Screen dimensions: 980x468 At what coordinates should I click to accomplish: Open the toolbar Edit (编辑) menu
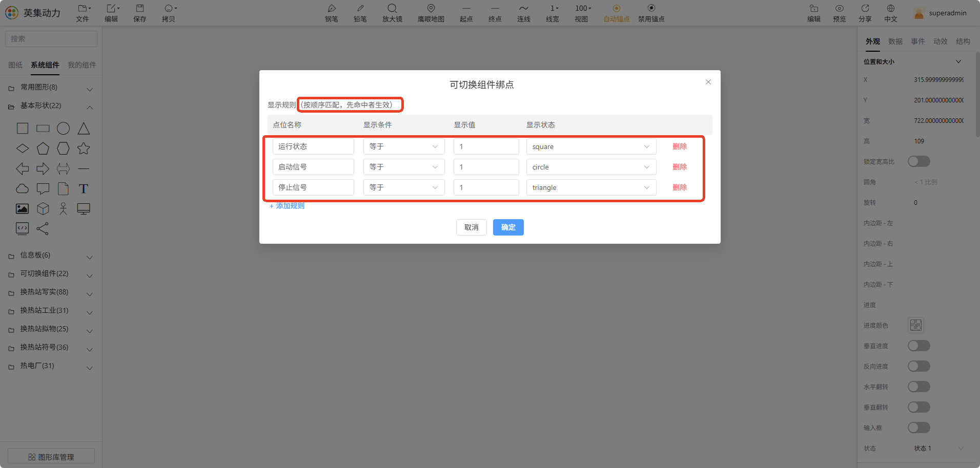(111, 13)
